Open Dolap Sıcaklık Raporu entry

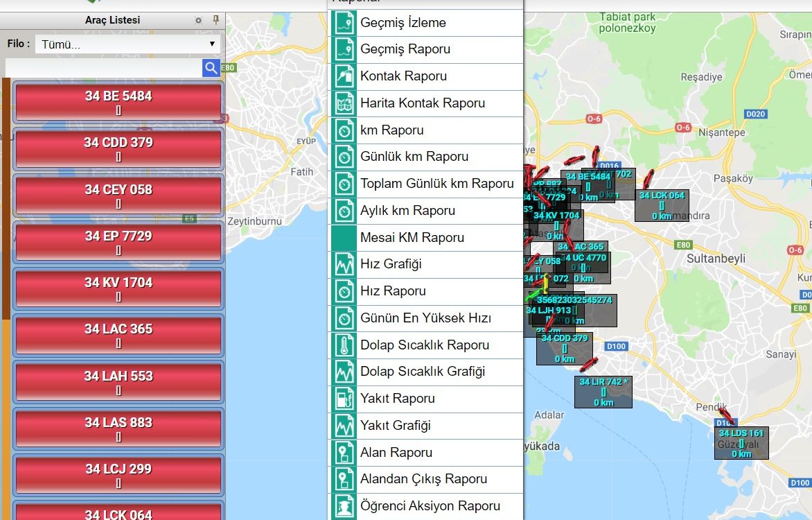click(425, 345)
